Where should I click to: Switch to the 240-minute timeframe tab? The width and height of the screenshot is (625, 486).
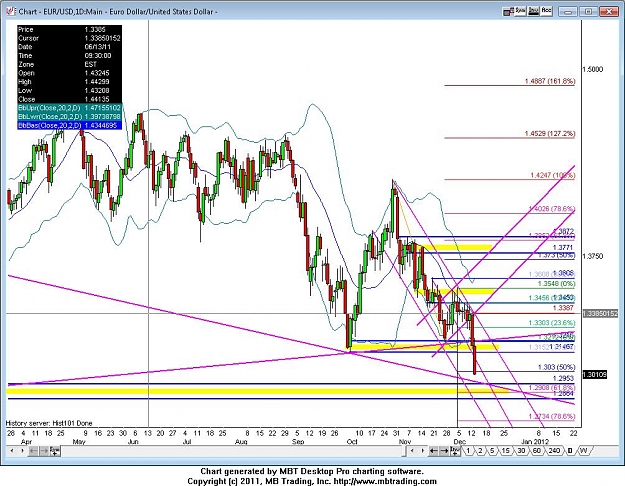554,451
